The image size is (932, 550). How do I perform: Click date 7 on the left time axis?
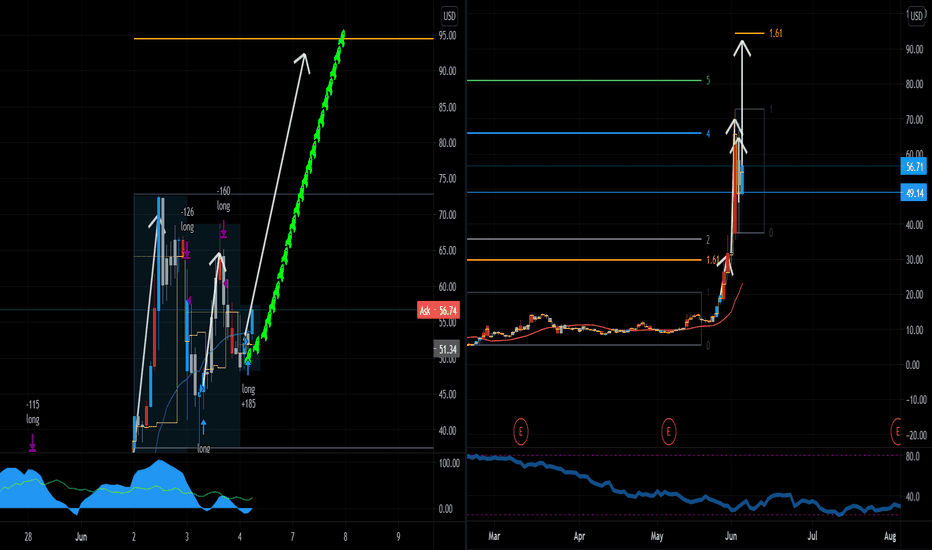292,537
